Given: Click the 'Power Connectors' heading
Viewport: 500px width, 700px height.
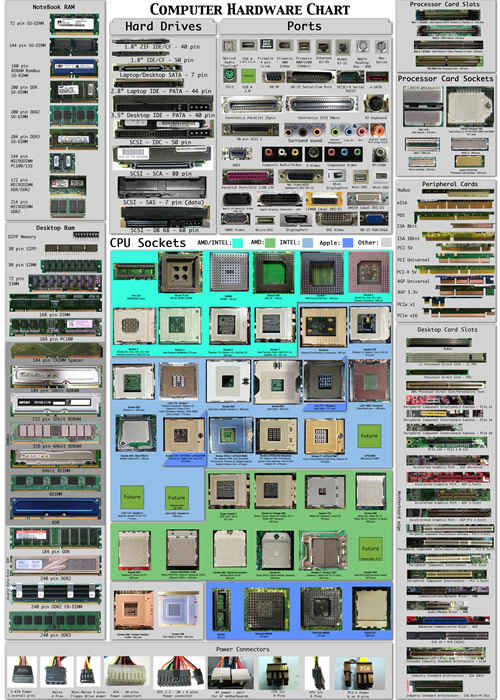Looking at the screenshot, I should point(242,649).
